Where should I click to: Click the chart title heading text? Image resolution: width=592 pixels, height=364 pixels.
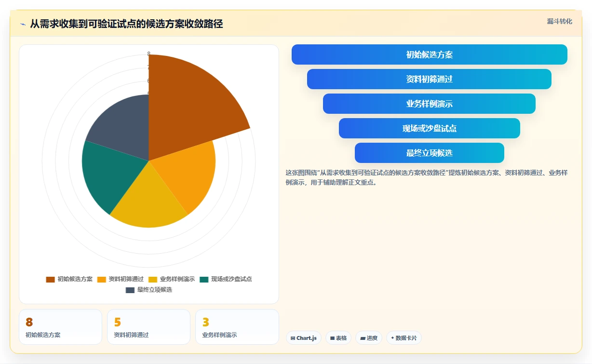(126, 24)
